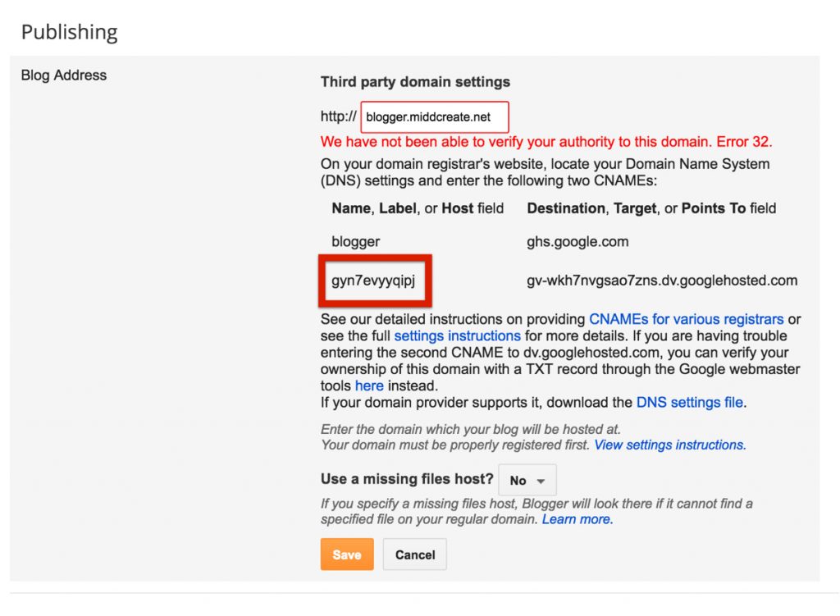Viewport: 840px width, 616px height.
Task: Open the 'settings instructions' link
Action: click(x=457, y=335)
